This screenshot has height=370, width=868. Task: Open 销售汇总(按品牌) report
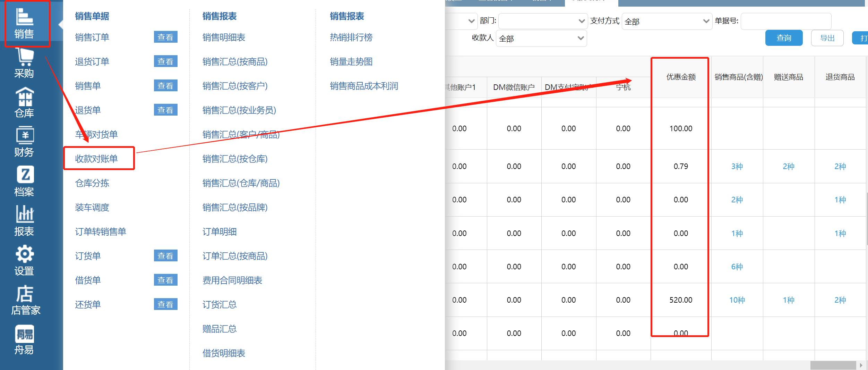tap(235, 207)
